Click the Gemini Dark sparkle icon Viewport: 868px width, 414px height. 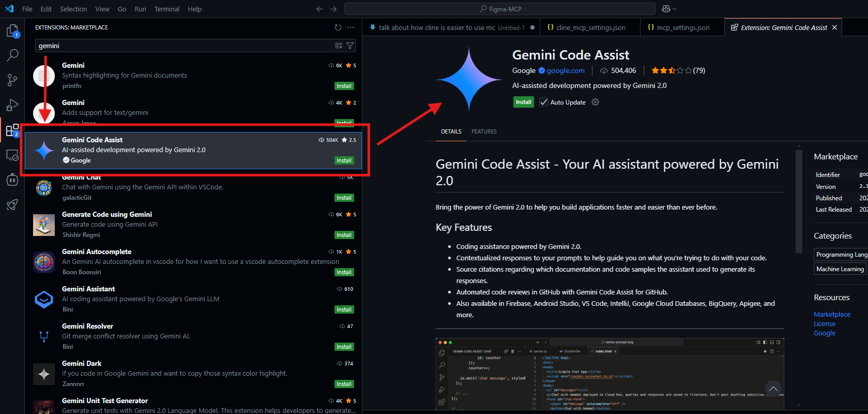pyautogui.click(x=44, y=374)
